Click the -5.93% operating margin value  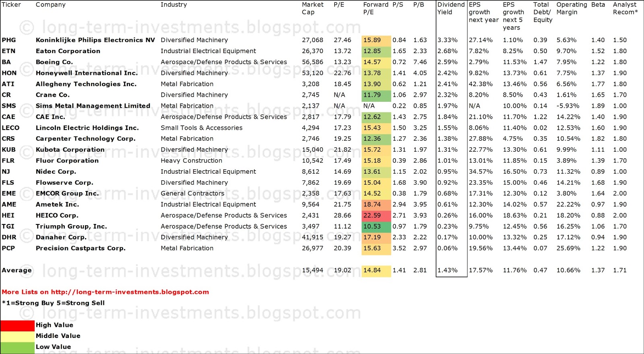point(568,106)
